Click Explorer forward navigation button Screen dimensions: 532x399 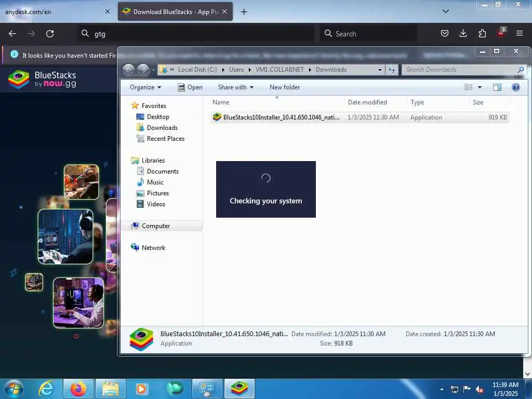143,70
